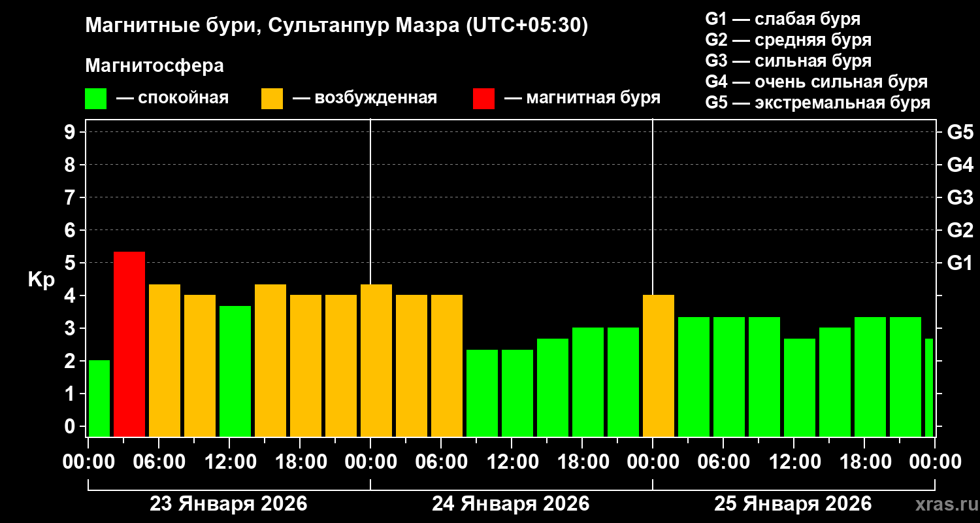Click the '— возбужденная' legend label
Viewport: 980px width, 523px height.
coord(365,98)
